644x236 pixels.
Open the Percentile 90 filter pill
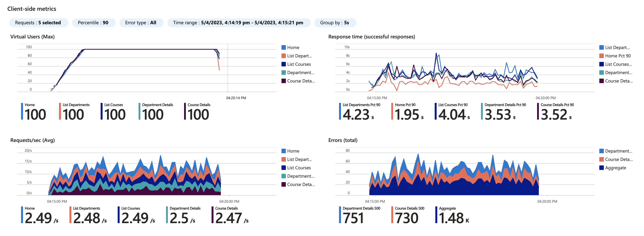[94, 23]
